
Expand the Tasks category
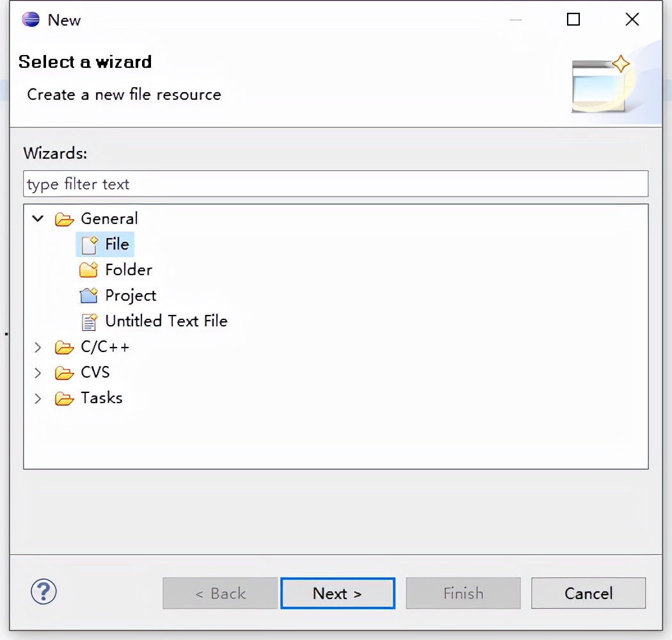tap(38, 399)
